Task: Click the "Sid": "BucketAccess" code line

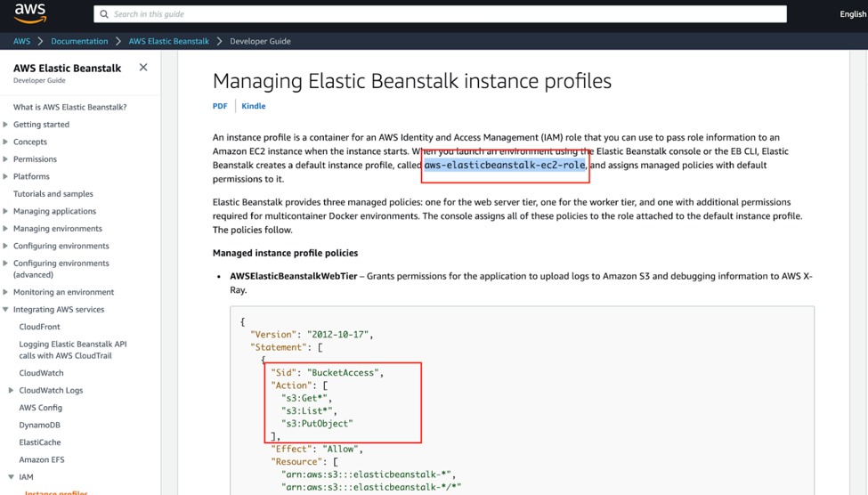Action: coord(327,373)
